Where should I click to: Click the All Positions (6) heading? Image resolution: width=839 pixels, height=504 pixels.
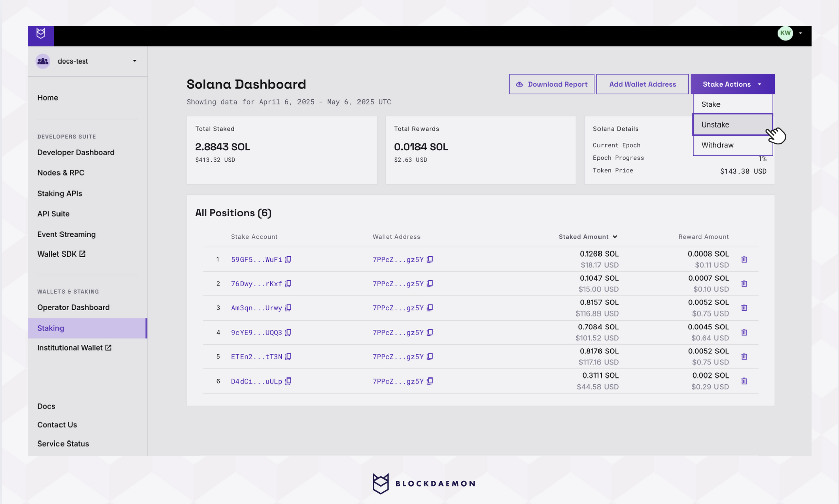233,213
